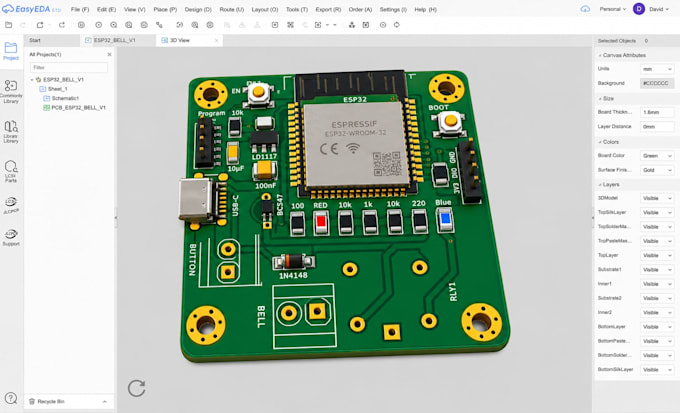Screen dimensions: 680x413
Task: Open the Commonly Library sidebar panel
Action: (11, 92)
